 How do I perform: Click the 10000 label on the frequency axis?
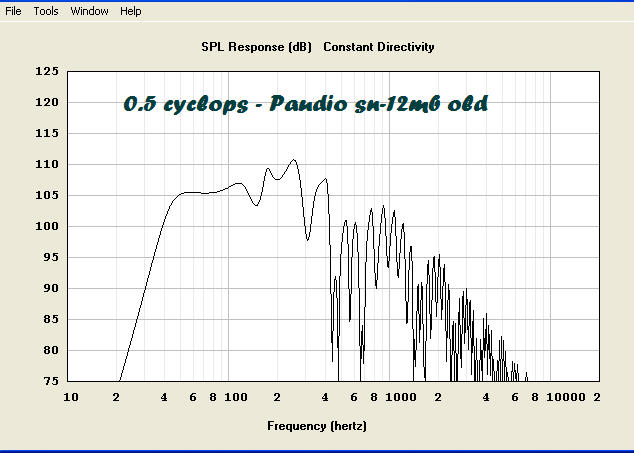[x=566, y=397]
